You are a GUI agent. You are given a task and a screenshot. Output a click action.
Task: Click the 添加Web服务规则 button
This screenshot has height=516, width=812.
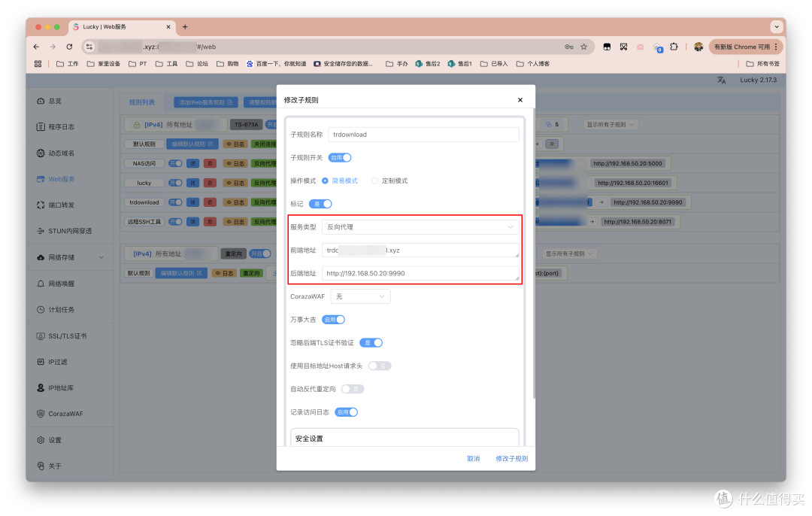click(205, 102)
